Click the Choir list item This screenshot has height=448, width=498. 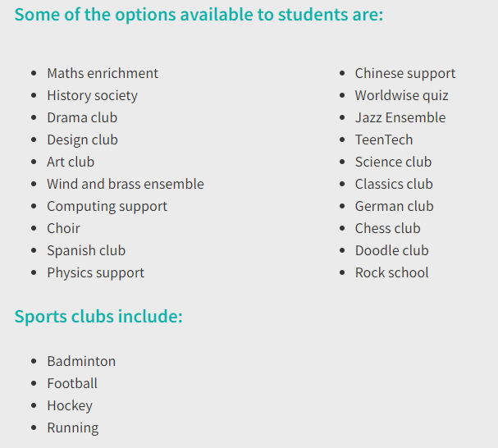point(63,228)
